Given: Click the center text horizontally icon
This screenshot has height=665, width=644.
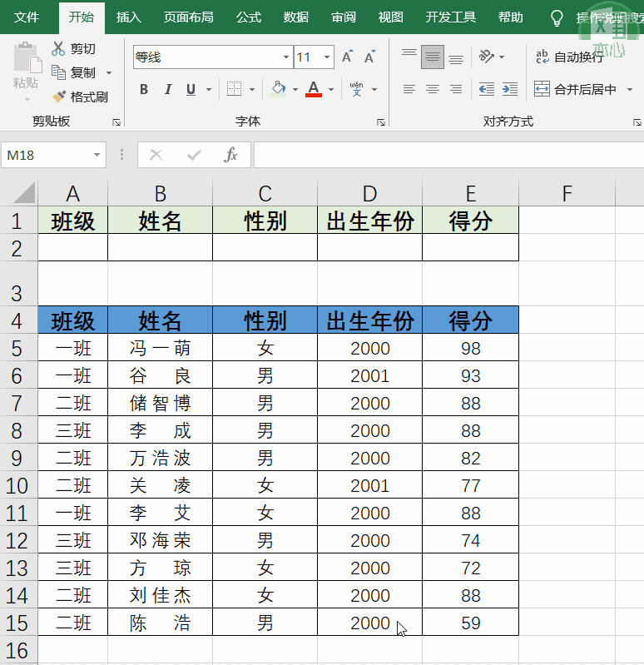Looking at the screenshot, I should (x=433, y=89).
